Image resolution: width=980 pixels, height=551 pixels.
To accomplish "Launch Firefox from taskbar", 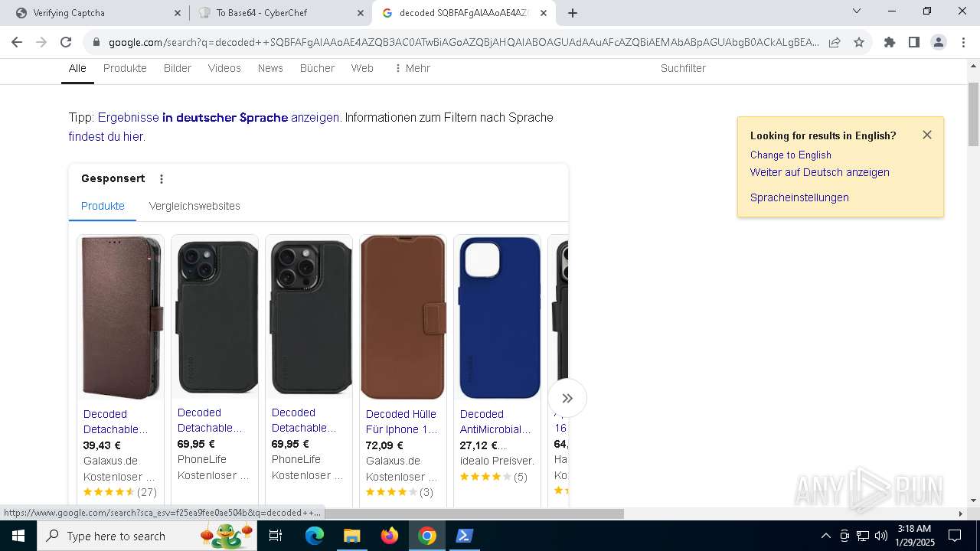I will (390, 536).
